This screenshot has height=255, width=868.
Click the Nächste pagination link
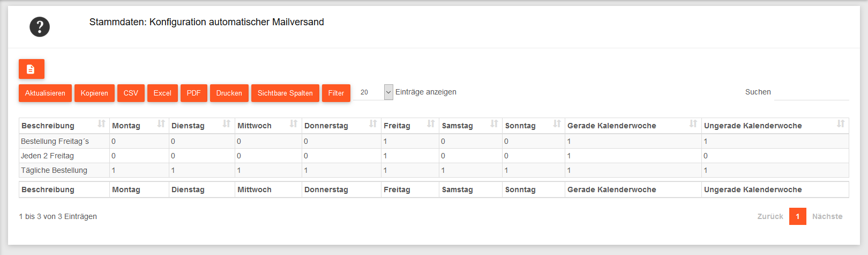[827, 216]
